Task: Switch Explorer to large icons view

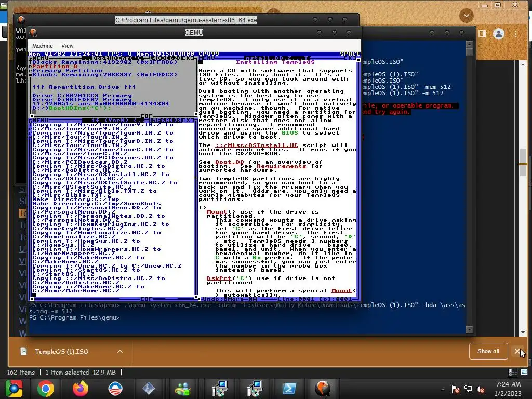Action: point(524,372)
